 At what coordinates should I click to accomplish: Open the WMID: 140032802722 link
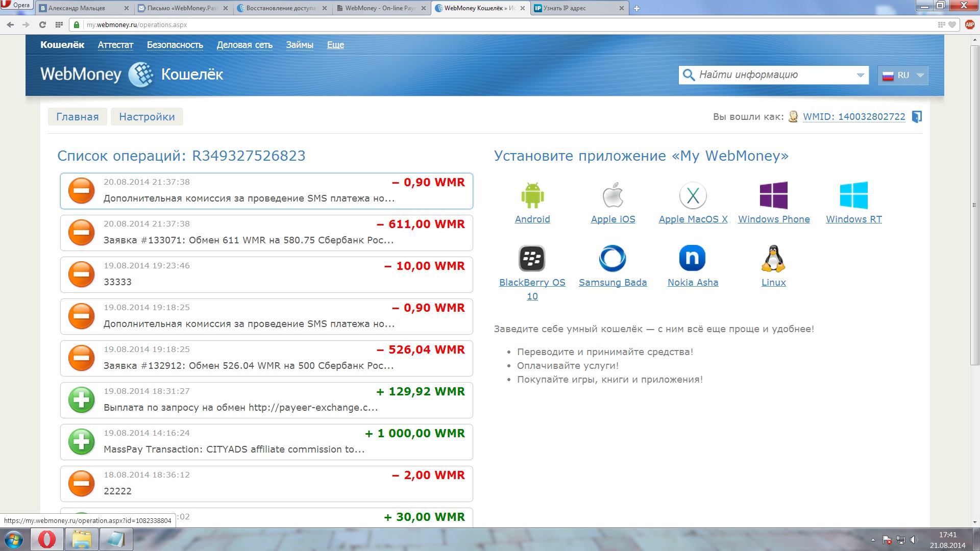click(x=853, y=117)
